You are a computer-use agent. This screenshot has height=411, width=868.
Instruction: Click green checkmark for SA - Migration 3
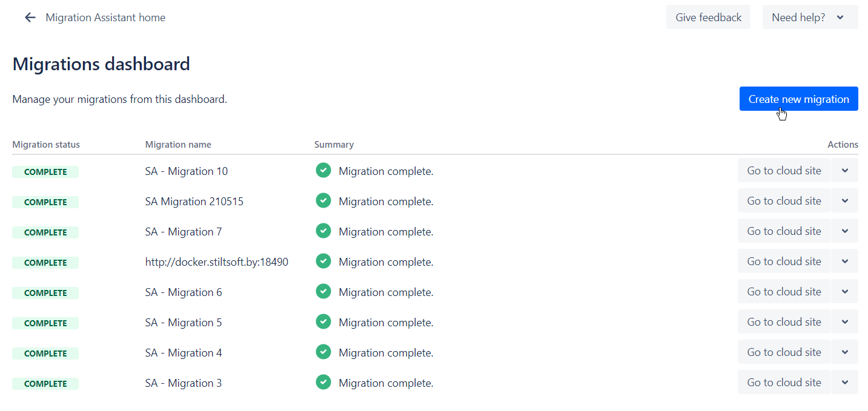pyautogui.click(x=323, y=382)
